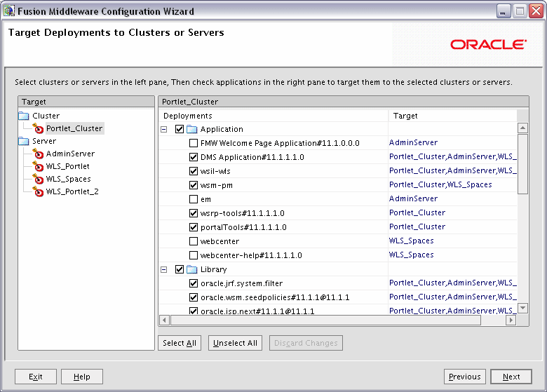Select the Portlet_Cluster target icon
Image resolution: width=547 pixels, height=392 pixels.
click(38, 128)
